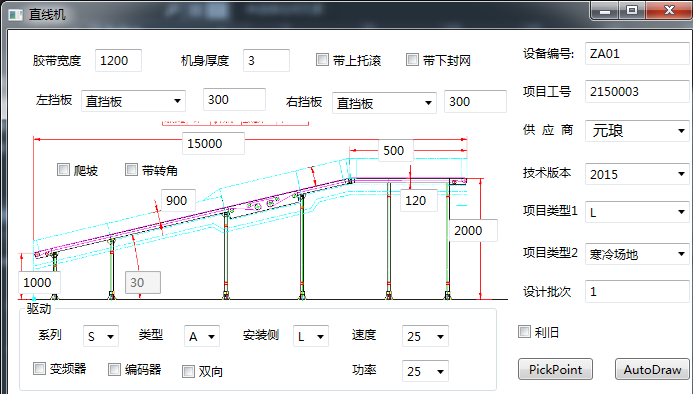This screenshot has height=394, width=693.
Task: Open the 系列 drive series dropdown
Action: pyautogui.click(x=101, y=337)
